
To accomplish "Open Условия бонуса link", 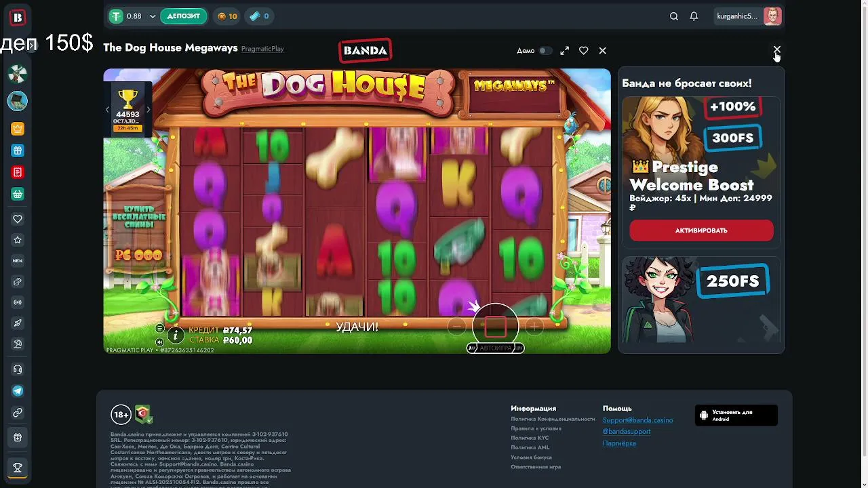I will (x=531, y=457).
